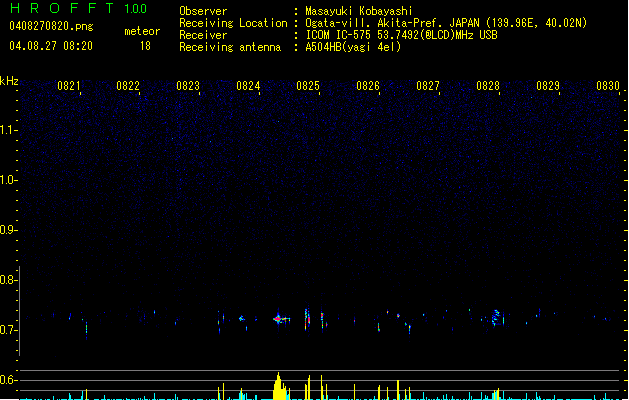Click the meteor count value 18
This screenshot has height=400, width=629.
(x=145, y=46)
